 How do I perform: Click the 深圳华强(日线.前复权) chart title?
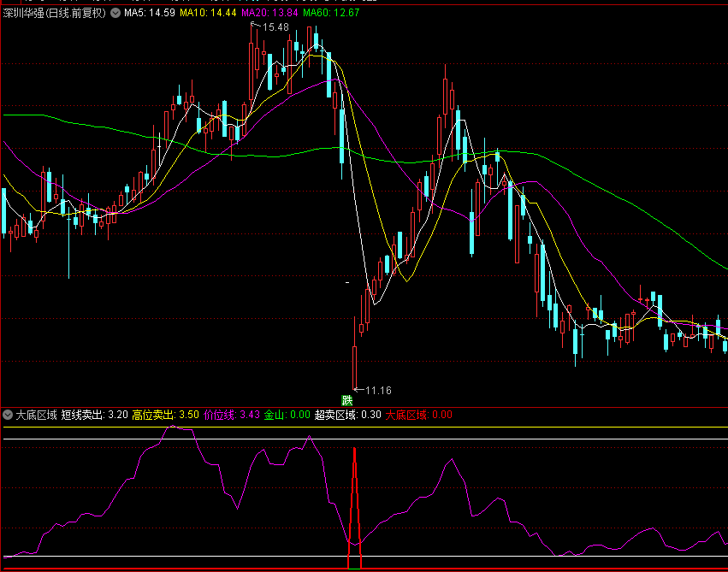(54, 13)
